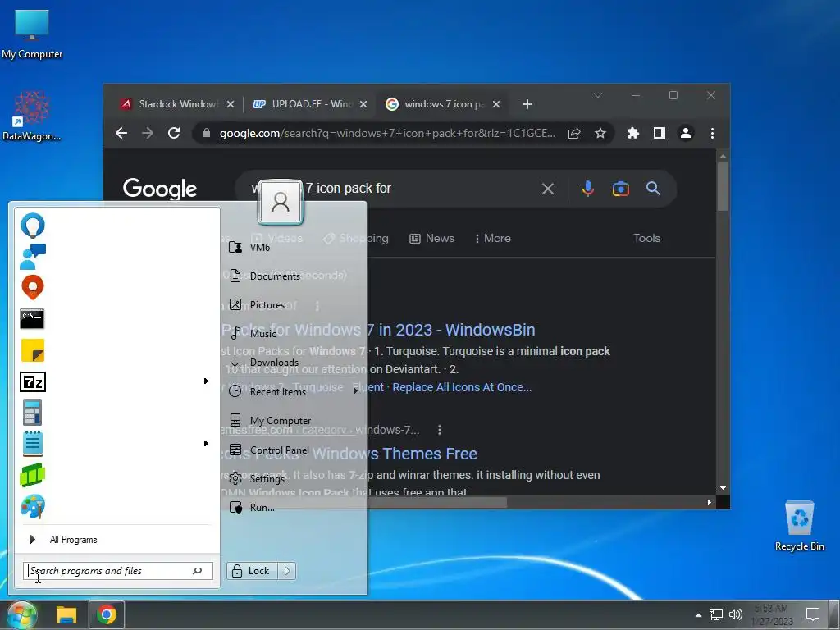Select the News results tab
Viewport: 840px width, 630px height.
(x=431, y=239)
